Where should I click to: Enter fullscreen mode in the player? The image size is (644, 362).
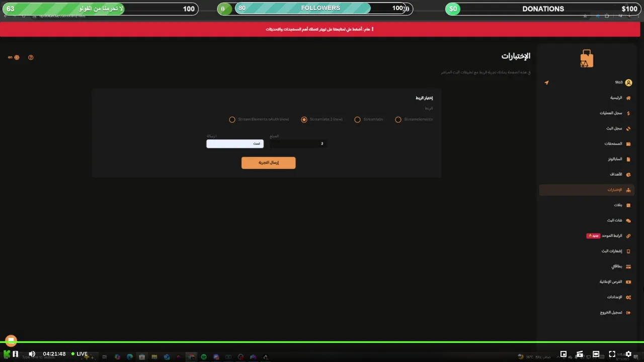pyautogui.click(x=612, y=354)
